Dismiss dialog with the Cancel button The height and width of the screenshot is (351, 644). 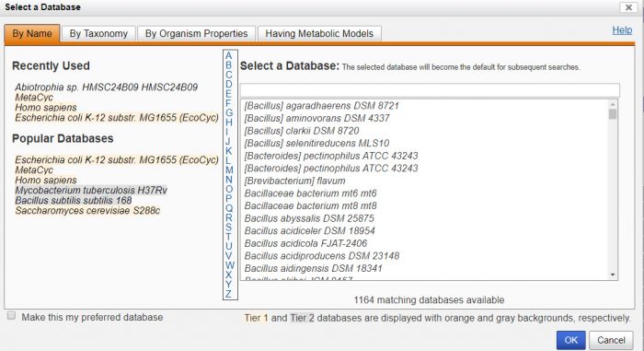pyautogui.click(x=611, y=340)
